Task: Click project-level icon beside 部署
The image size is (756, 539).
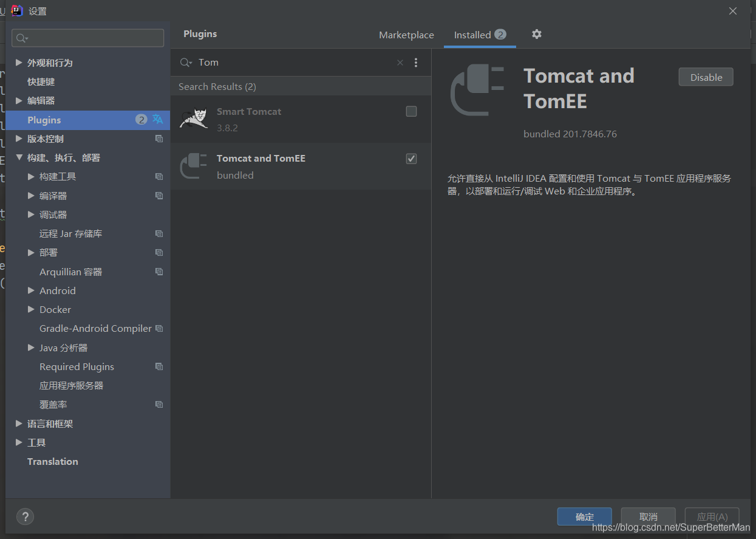Action: click(x=159, y=252)
